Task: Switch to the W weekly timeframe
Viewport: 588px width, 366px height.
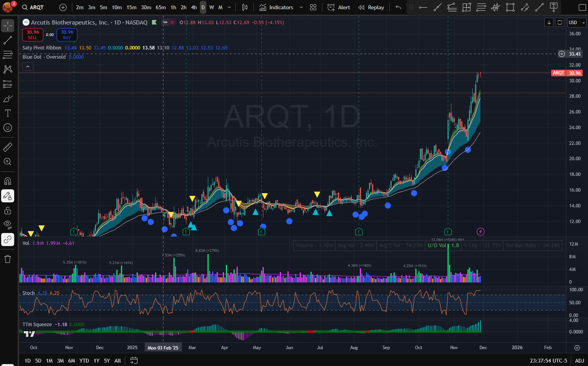Action: (x=212, y=7)
